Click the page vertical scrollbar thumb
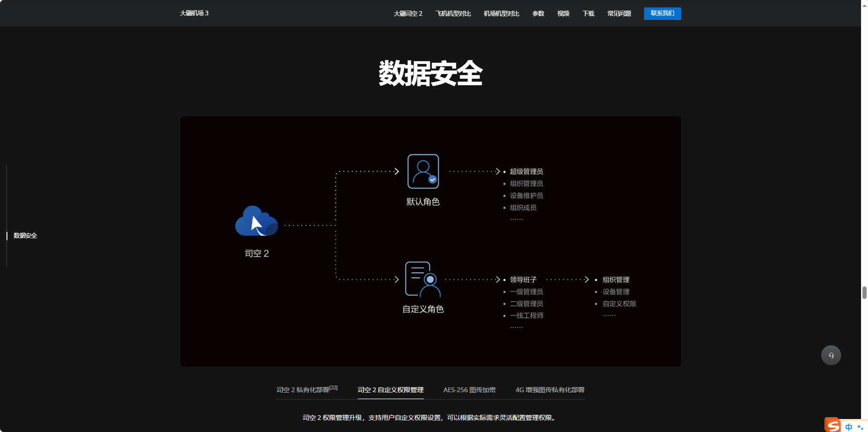Screen dimensions: 868x432 click(864, 293)
